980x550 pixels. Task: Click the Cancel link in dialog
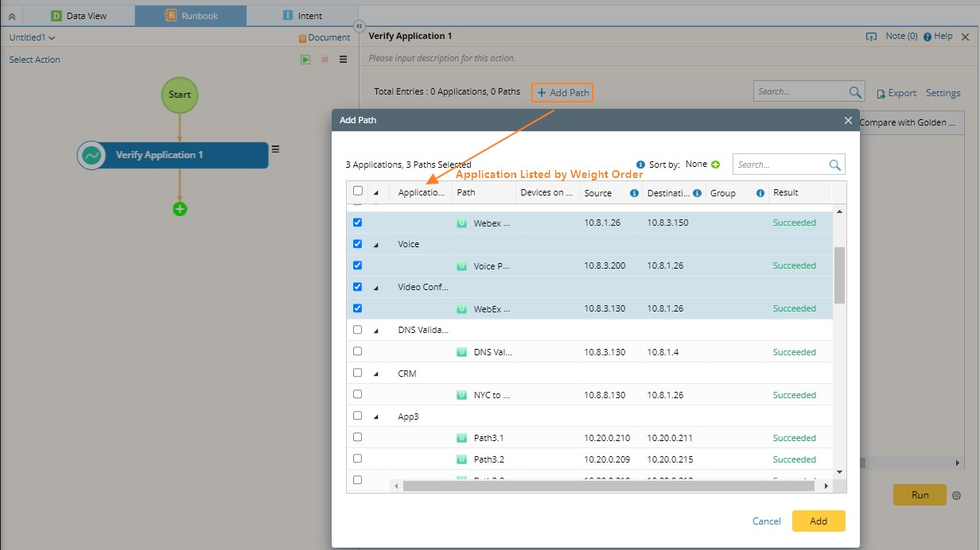[766, 521]
